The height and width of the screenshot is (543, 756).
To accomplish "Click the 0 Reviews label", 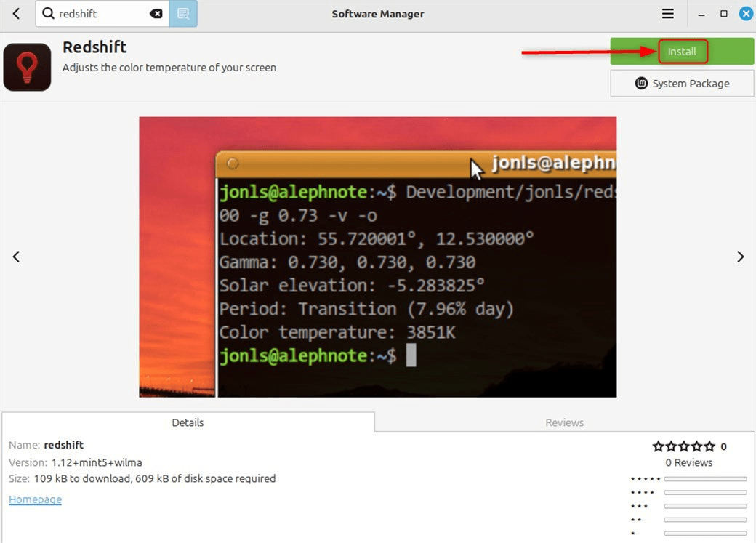I will [688, 462].
